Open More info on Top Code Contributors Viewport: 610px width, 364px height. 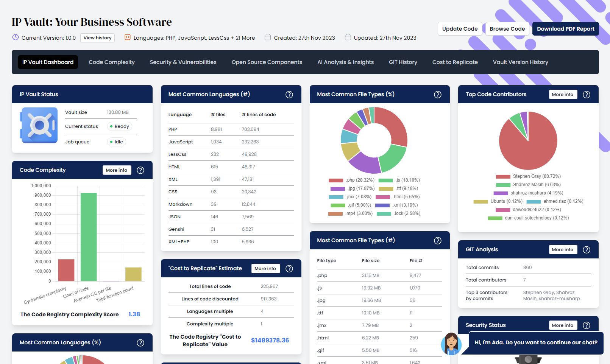point(563,94)
